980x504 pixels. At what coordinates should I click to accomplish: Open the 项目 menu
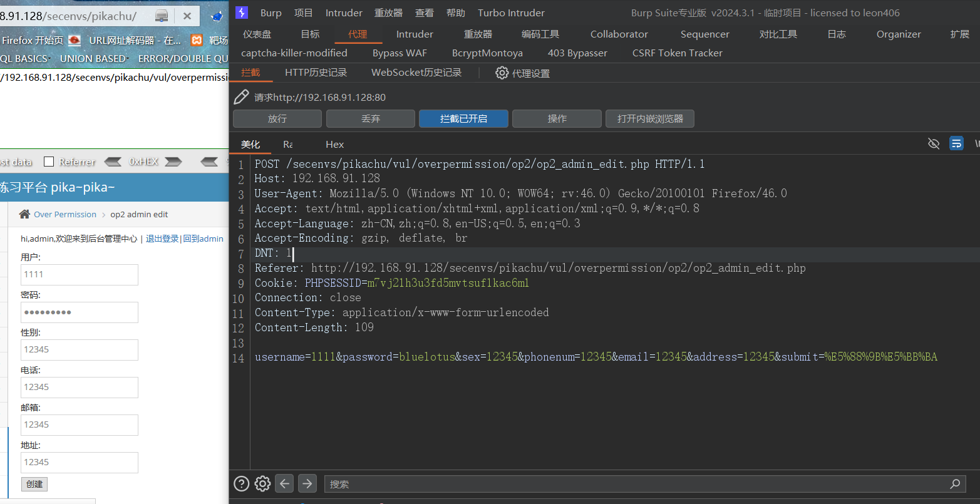pos(304,13)
